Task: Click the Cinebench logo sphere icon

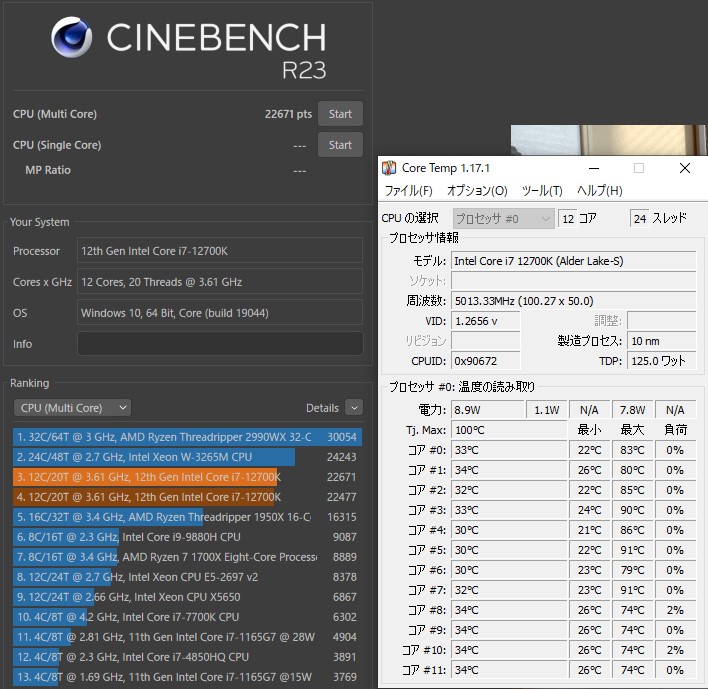Action: 71,37
